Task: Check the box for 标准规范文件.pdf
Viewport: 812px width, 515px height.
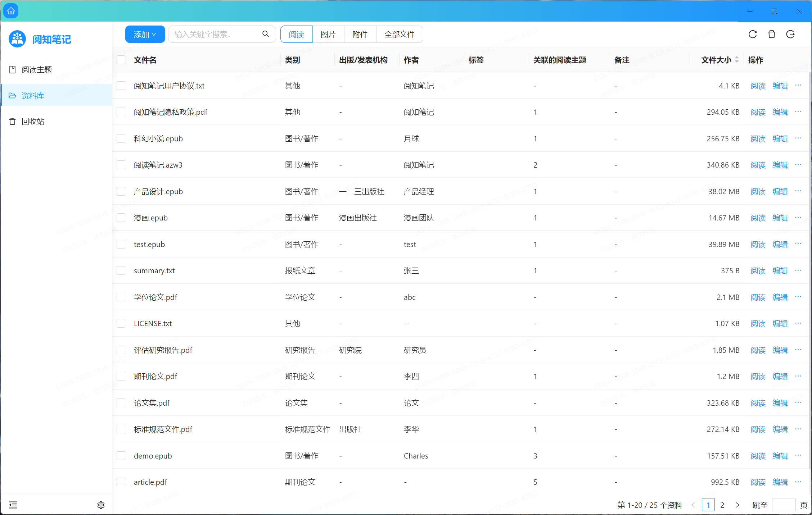Action: [x=121, y=429]
